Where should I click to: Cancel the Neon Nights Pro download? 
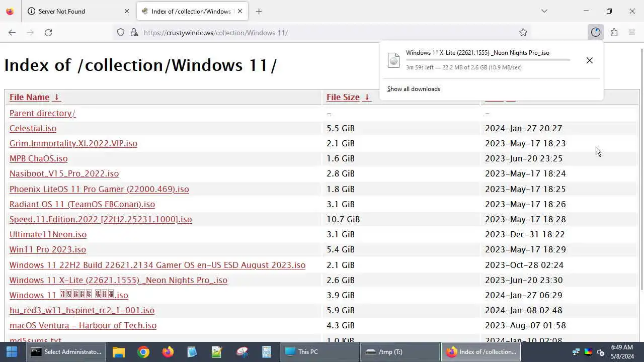pos(590,60)
